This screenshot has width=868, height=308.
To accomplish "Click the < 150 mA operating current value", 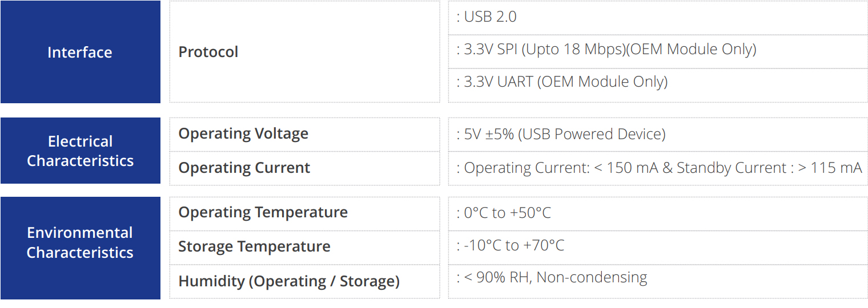I will click(x=626, y=168).
